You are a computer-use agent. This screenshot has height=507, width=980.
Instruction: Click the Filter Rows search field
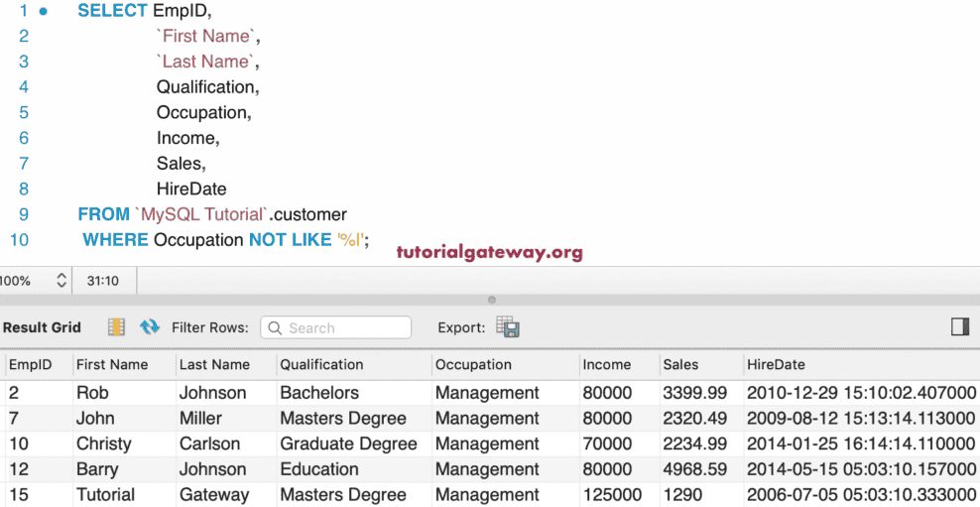[x=335, y=327]
